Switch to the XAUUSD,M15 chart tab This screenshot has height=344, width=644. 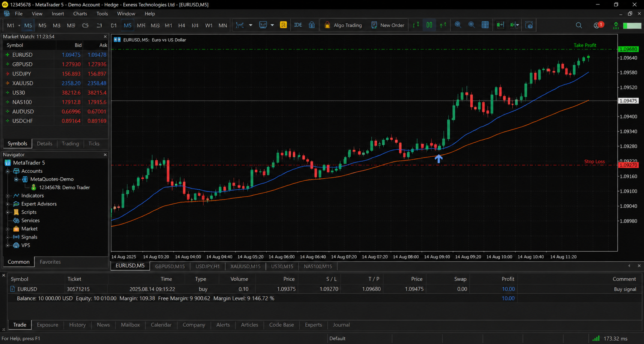[x=245, y=266]
